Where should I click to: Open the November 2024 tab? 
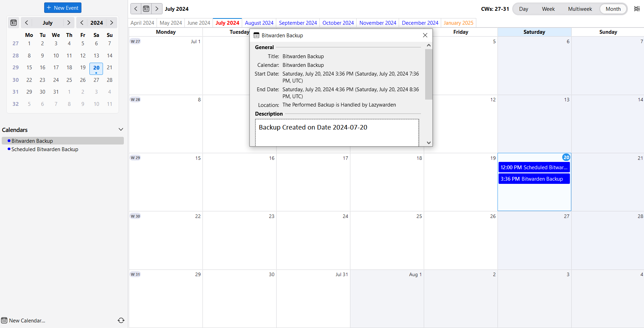378,23
